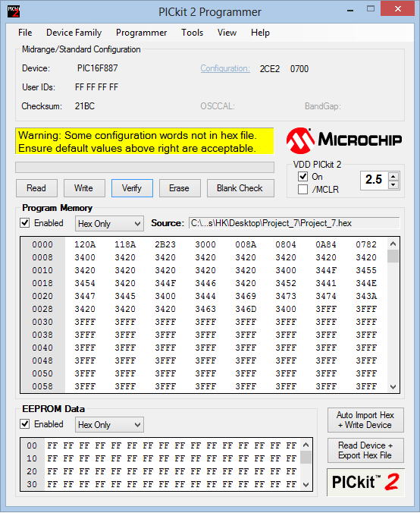The image size is (420, 513).
Task: Click the program memory scrollbar thumb
Action: 393,256
